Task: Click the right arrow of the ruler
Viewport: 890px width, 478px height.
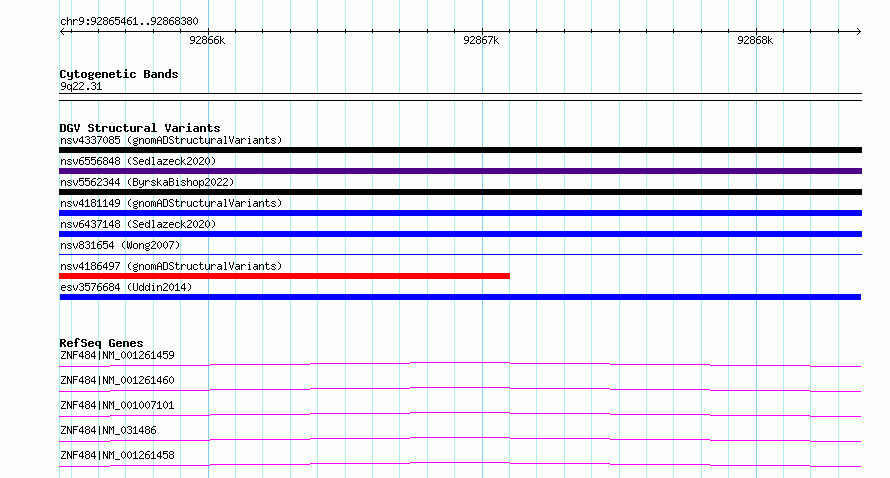Action: click(x=858, y=31)
